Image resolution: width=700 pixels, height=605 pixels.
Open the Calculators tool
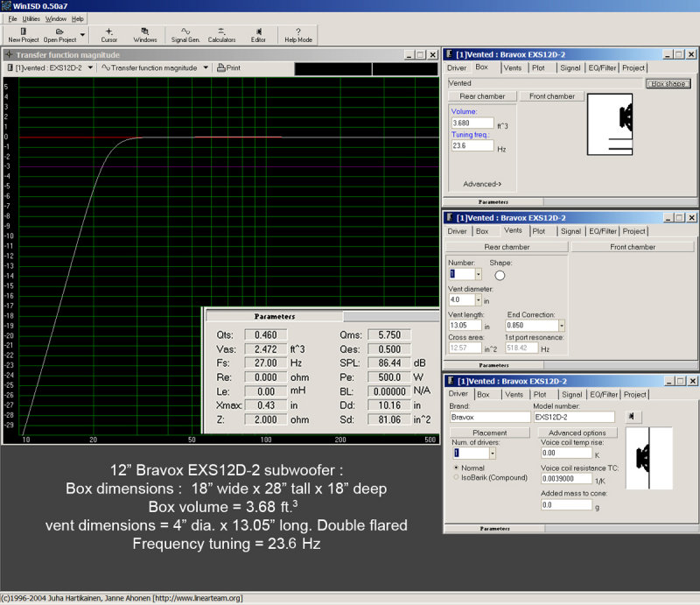pyautogui.click(x=221, y=35)
